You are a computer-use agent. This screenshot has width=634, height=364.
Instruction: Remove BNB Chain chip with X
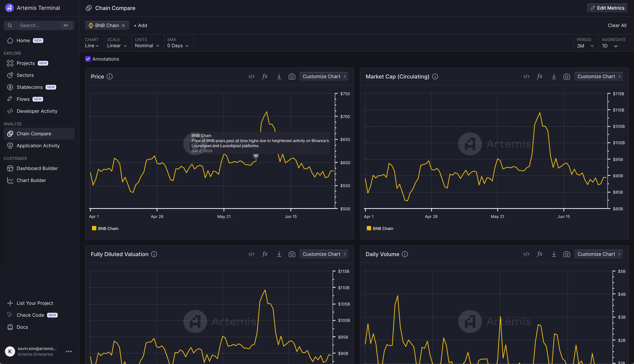pos(123,25)
